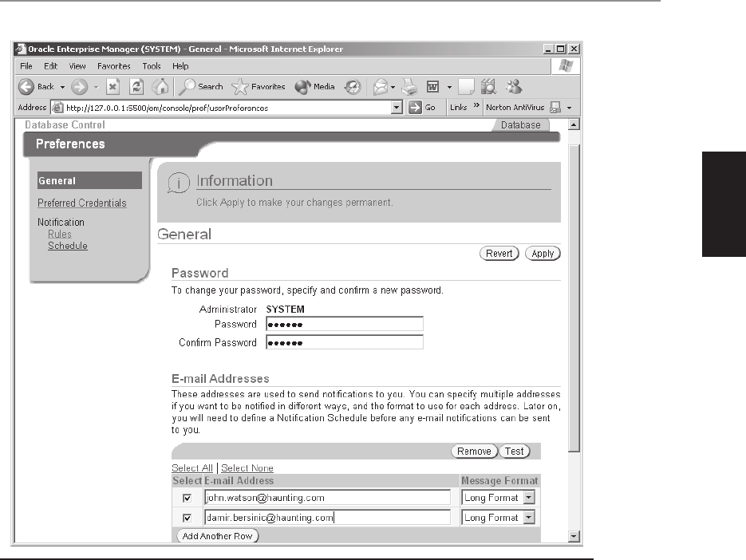Click the Messenger people icon
Image resolution: width=746 pixels, height=560 pixels.
click(x=514, y=87)
